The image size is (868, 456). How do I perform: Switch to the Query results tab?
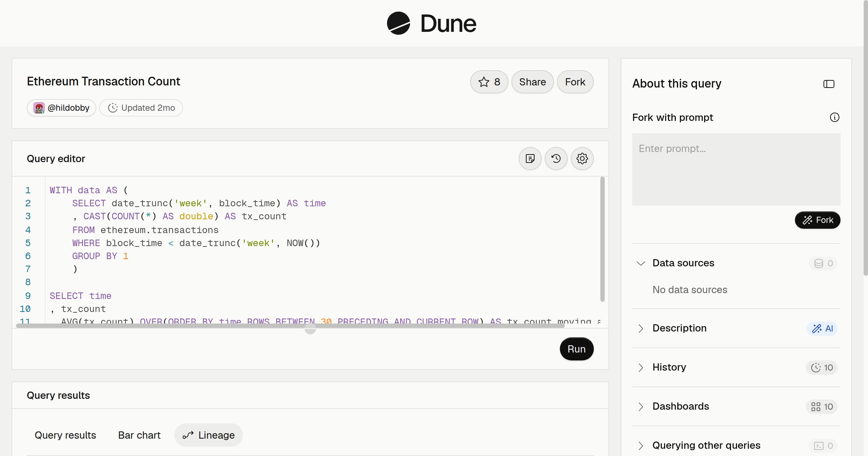pos(65,435)
